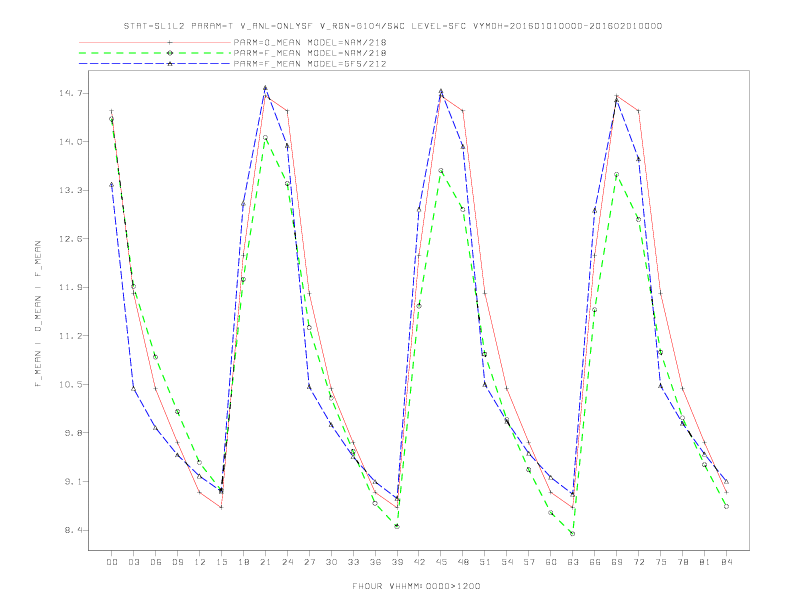The width and height of the screenshot is (792, 612).
Task: Click forecast hour label 84 on x-axis
Action: pos(726,562)
